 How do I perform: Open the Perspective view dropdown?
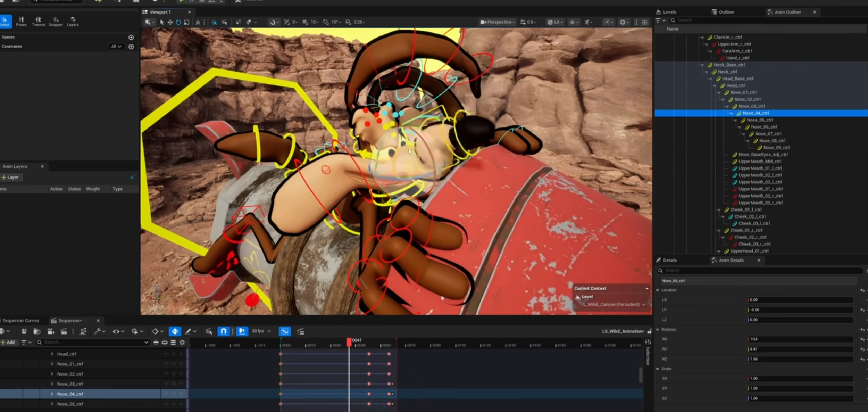498,22
